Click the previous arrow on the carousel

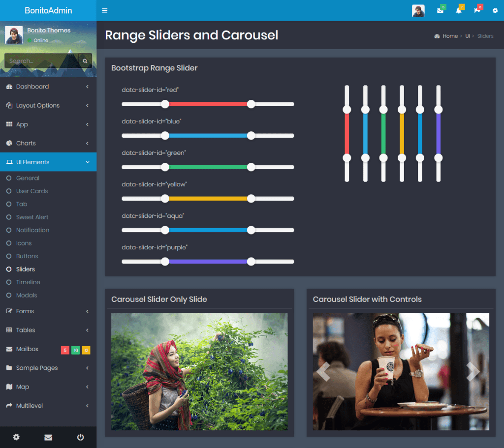click(x=323, y=372)
